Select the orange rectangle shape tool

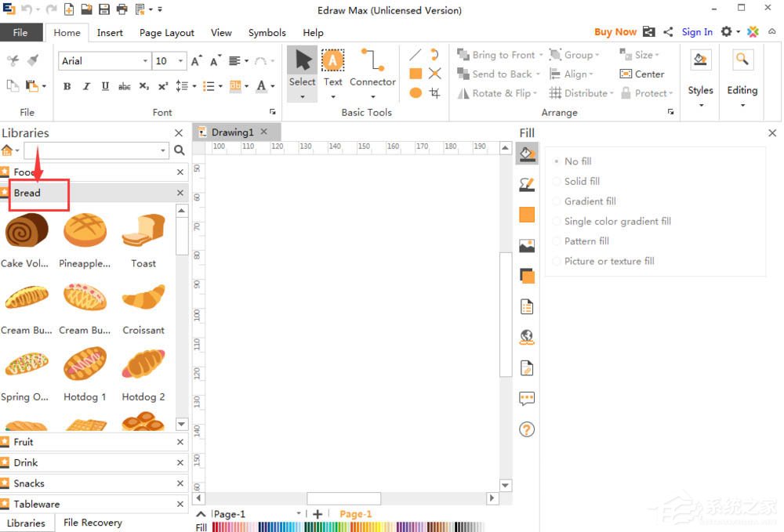416,74
